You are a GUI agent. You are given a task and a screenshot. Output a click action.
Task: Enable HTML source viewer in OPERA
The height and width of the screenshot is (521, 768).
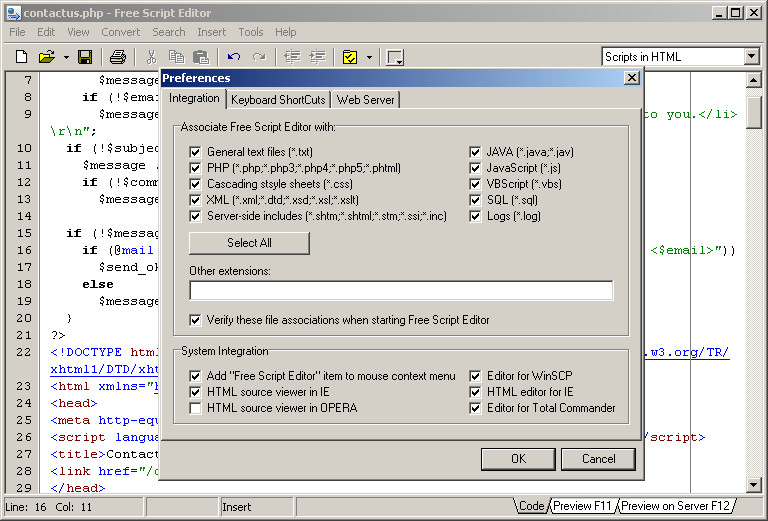pyautogui.click(x=195, y=408)
